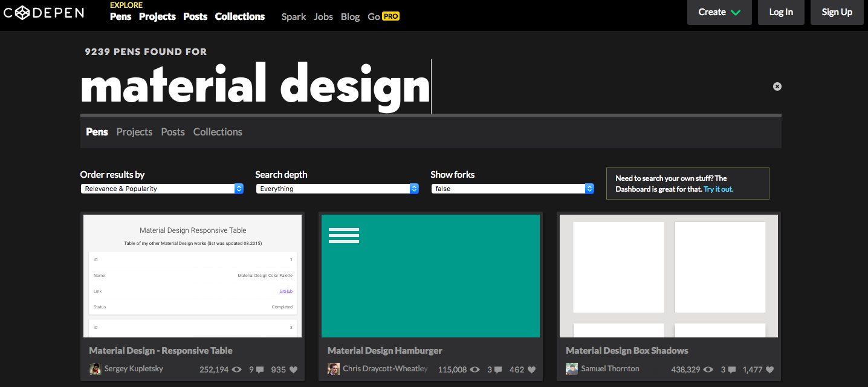The image size is (868, 387).
Task: Click the eye icon on Box Shadows pen
Action: [708, 369]
